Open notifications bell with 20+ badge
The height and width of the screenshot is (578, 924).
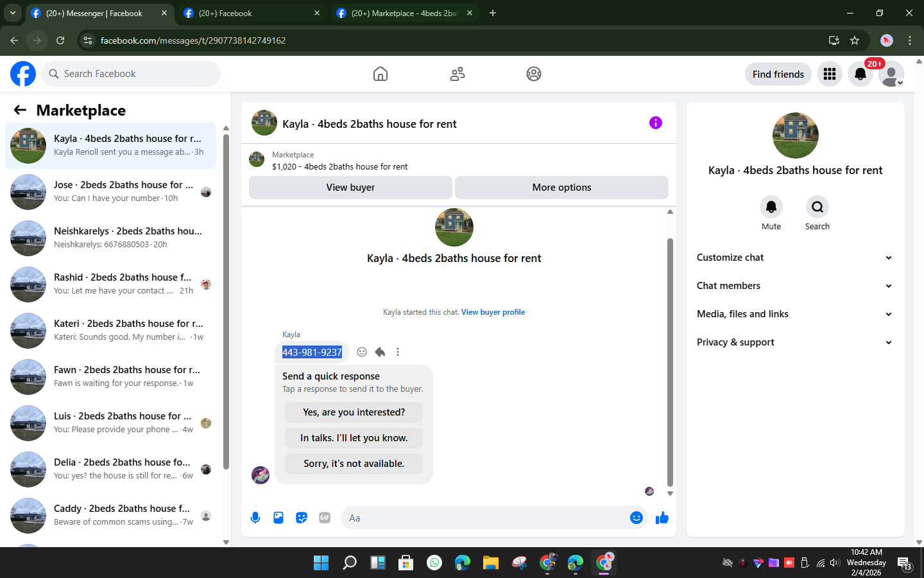pos(860,74)
